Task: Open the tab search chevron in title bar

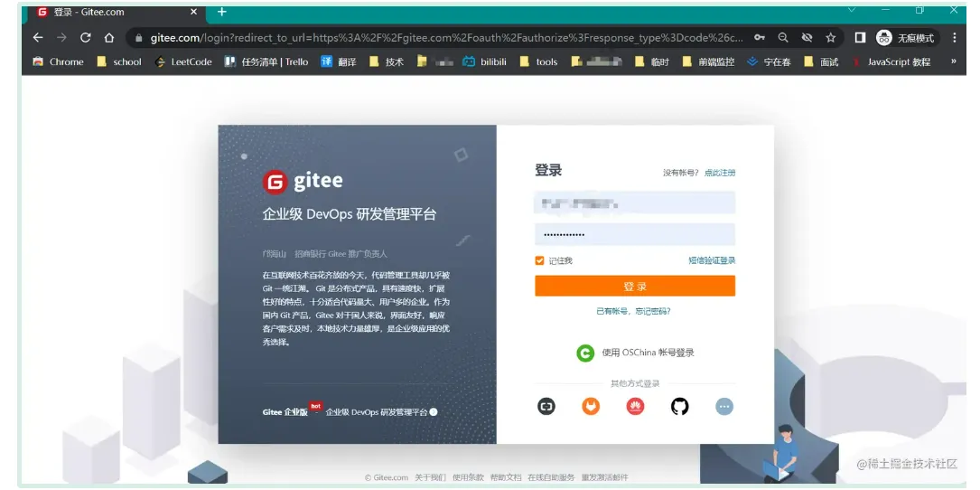Action: coord(851,10)
